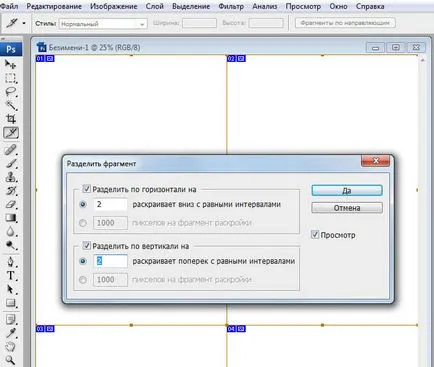Click vertical pixels field showing 1000
434x367 pixels.
coord(110,280)
